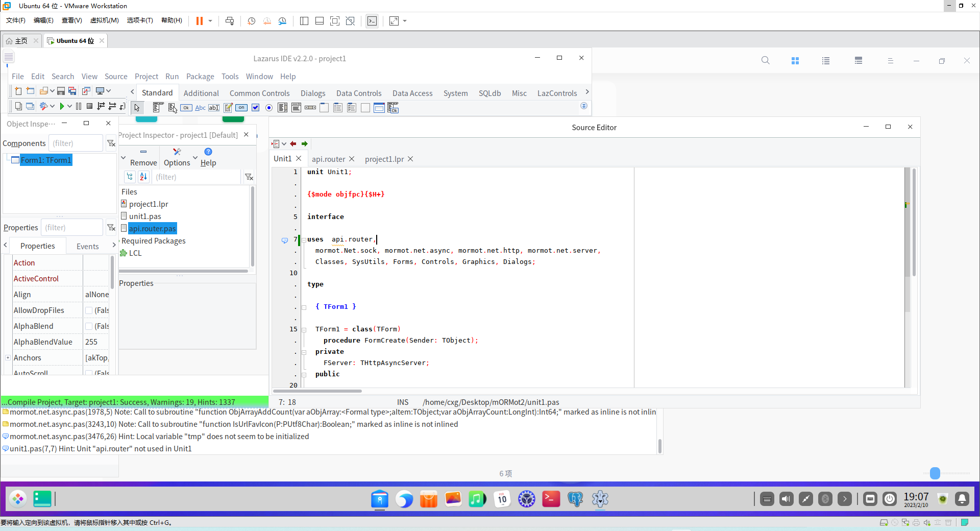Select the TScrollBar component icon

coord(310,107)
